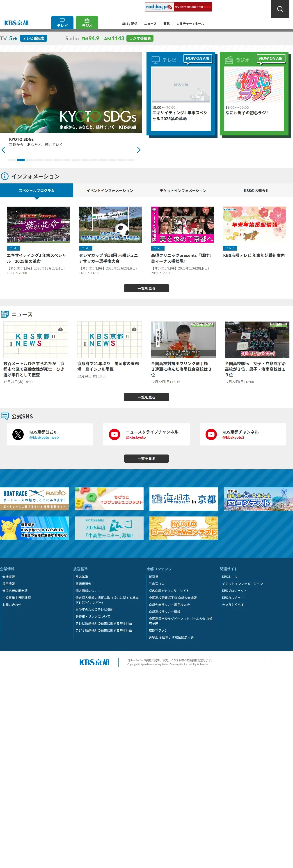Select the second carousel indicator dash
Image resolution: width=293 pixels, height=868 pixels.
coord(21,160)
